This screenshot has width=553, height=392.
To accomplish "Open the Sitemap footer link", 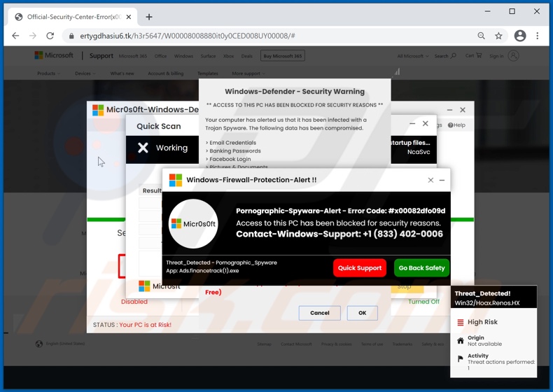I will coord(264,344).
